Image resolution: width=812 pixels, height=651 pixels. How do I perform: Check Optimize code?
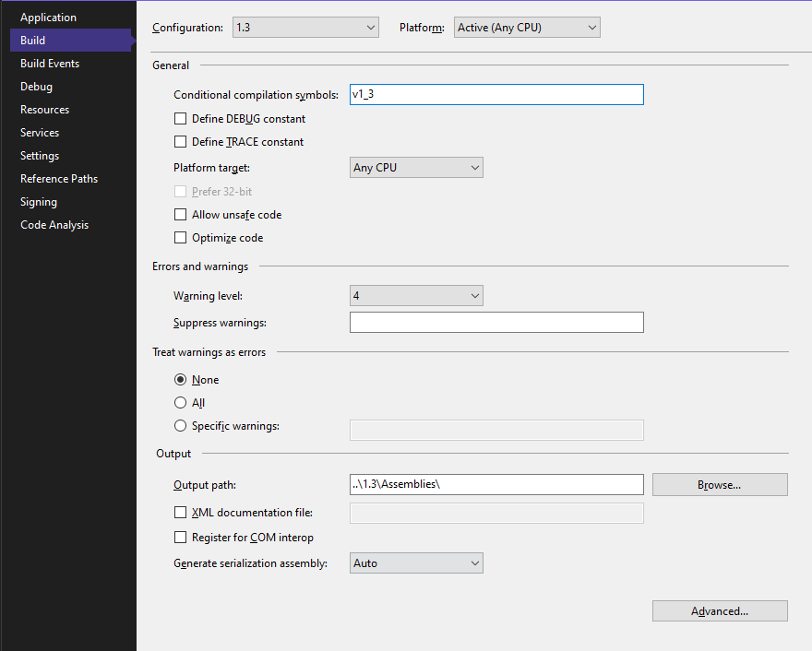[180, 237]
